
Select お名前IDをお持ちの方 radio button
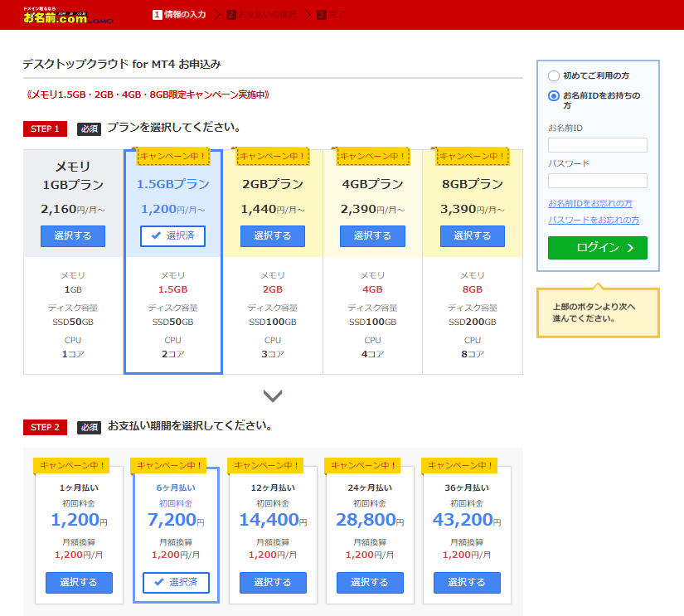[554, 95]
